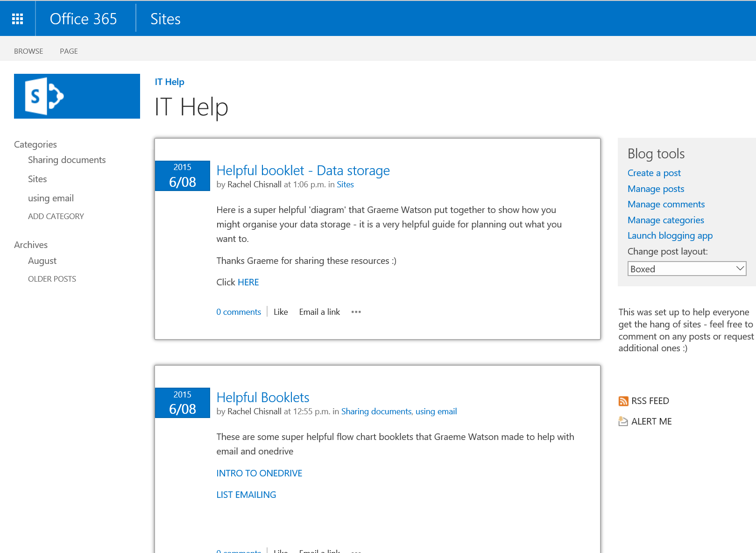756x553 pixels.
Task: Click the Alert Me envelope icon
Action: [623, 421]
